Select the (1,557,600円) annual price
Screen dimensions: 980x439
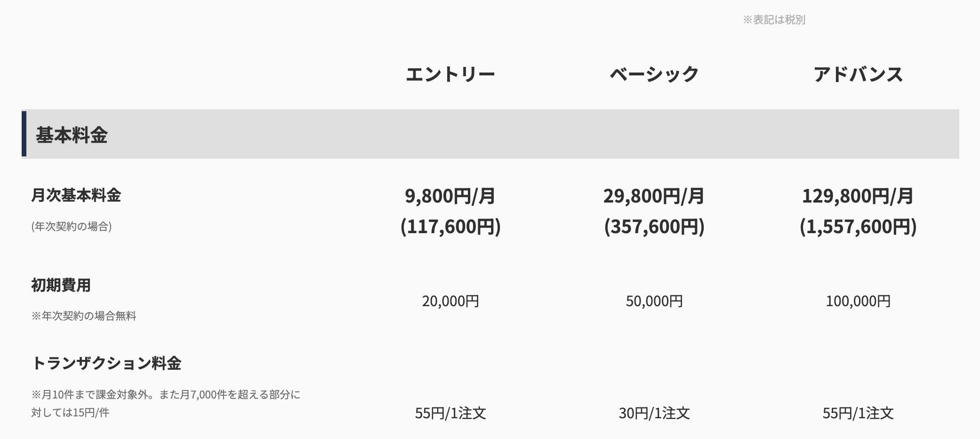coord(858,227)
